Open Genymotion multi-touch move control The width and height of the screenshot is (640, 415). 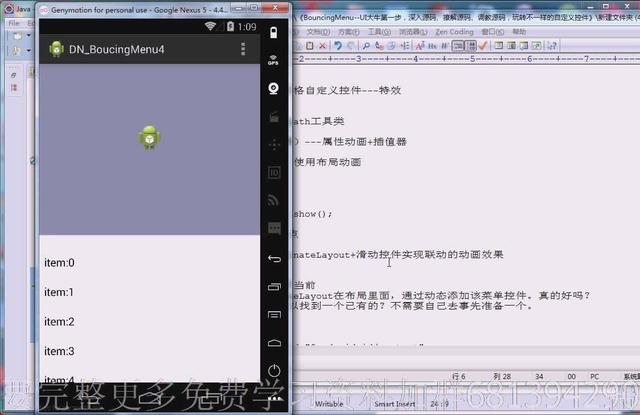pyautogui.click(x=274, y=144)
